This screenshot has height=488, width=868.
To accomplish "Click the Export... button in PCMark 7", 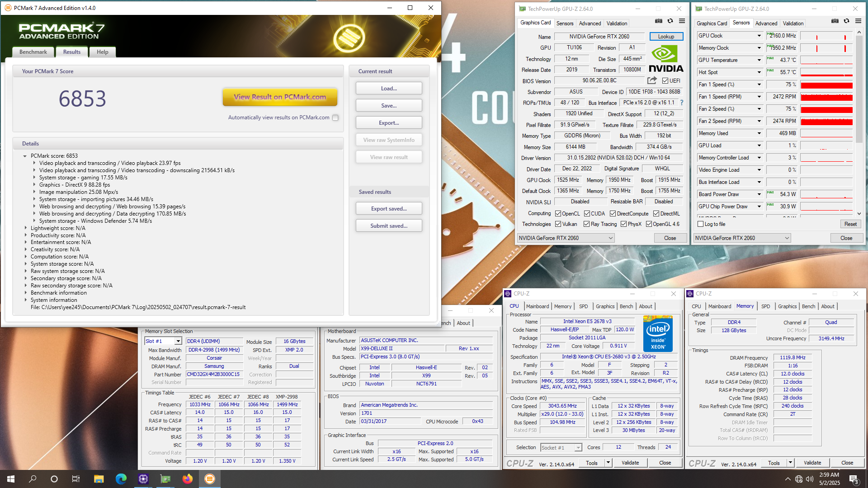I will [389, 123].
